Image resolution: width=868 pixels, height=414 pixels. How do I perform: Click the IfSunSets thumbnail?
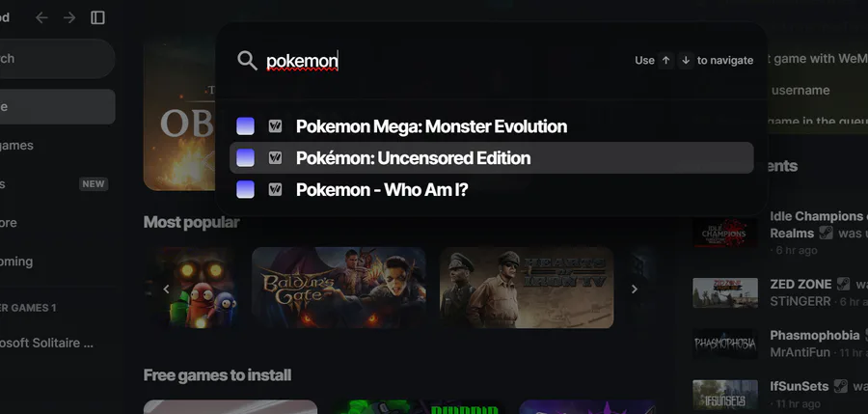click(725, 395)
